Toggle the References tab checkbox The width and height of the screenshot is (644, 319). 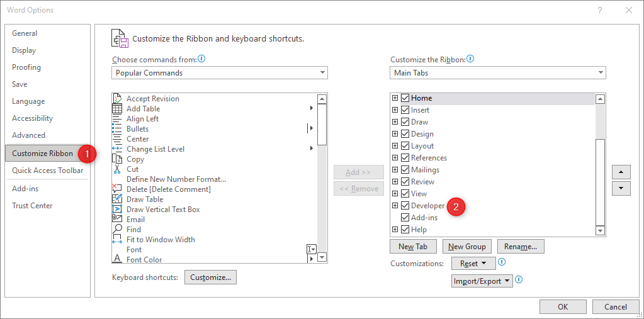click(x=405, y=158)
